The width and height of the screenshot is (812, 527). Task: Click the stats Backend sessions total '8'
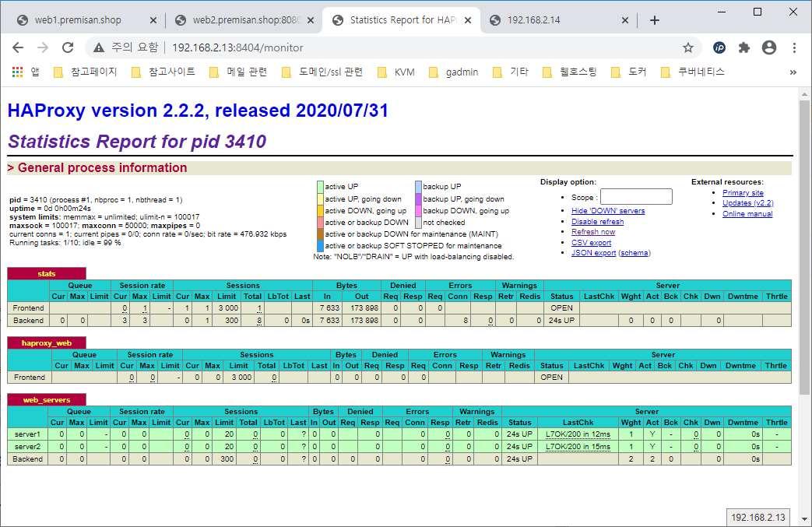(259, 321)
